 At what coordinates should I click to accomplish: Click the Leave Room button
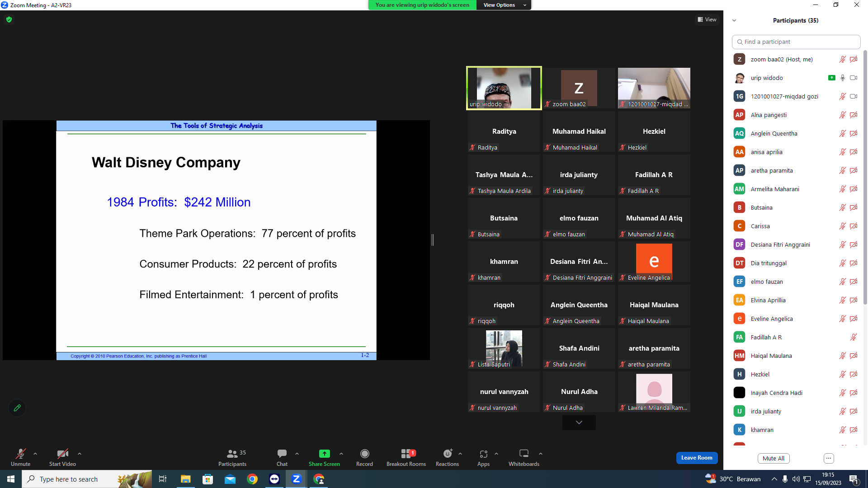pos(697,458)
